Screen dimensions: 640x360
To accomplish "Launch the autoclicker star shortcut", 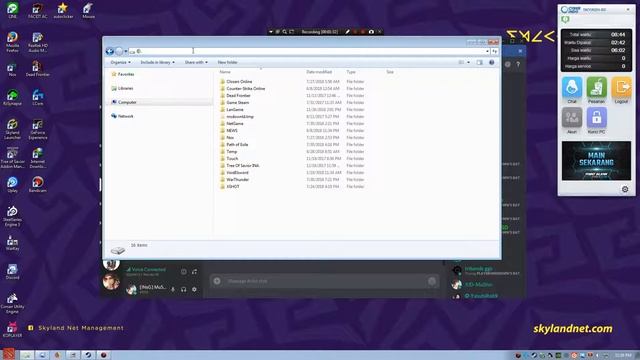I will (63, 10).
